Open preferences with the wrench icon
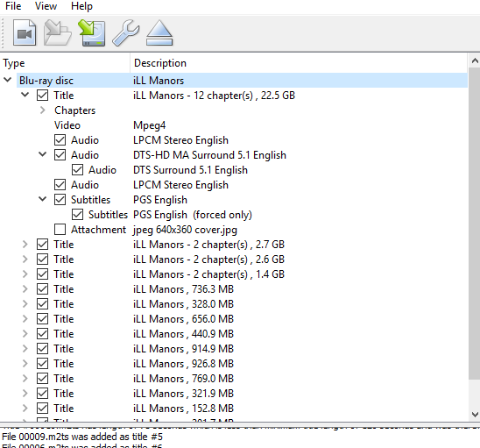 [x=126, y=33]
